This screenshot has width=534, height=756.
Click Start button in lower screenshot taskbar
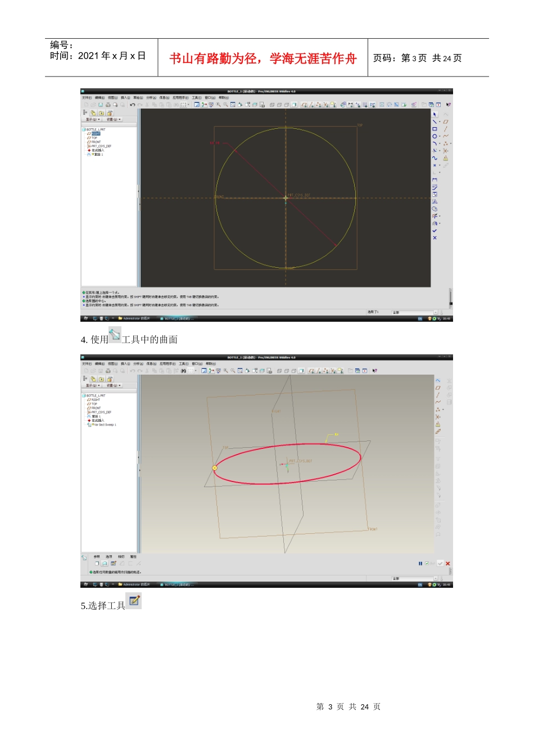pos(86,584)
